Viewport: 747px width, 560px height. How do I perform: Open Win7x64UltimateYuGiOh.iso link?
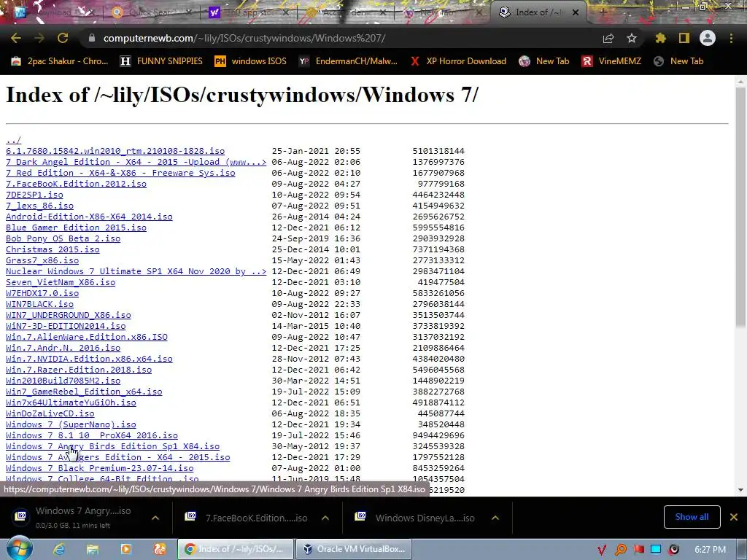71,402
